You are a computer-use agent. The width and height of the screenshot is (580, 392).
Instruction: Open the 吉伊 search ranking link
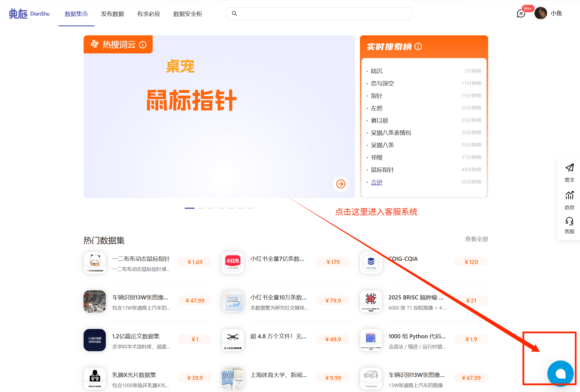pos(377,182)
